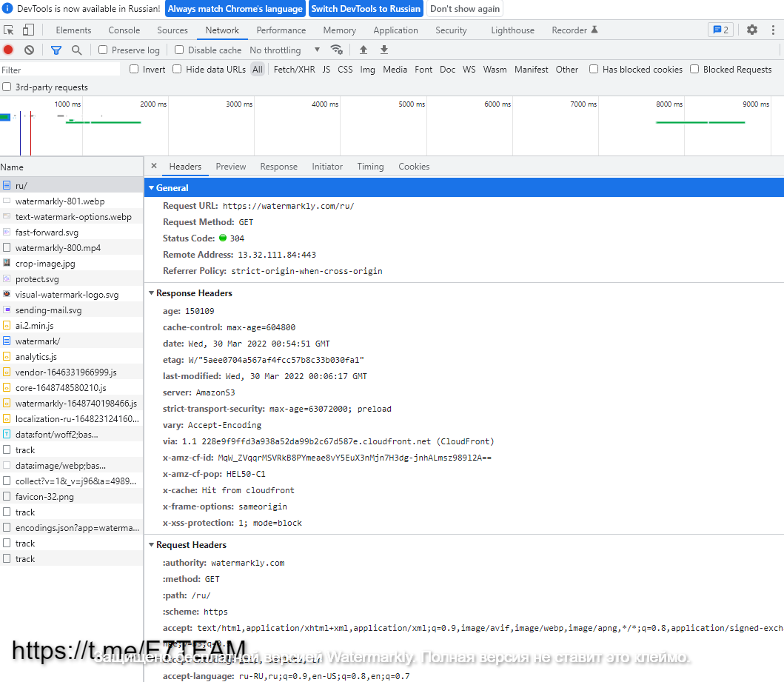Switch to the Console panel tab
Viewport: 784px width, 682px height.
pos(124,30)
